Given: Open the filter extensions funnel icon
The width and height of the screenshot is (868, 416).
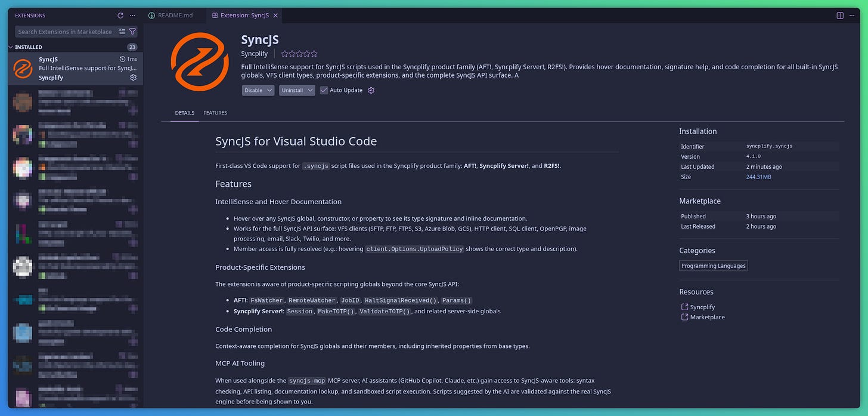Looking at the screenshot, I should click(x=132, y=32).
